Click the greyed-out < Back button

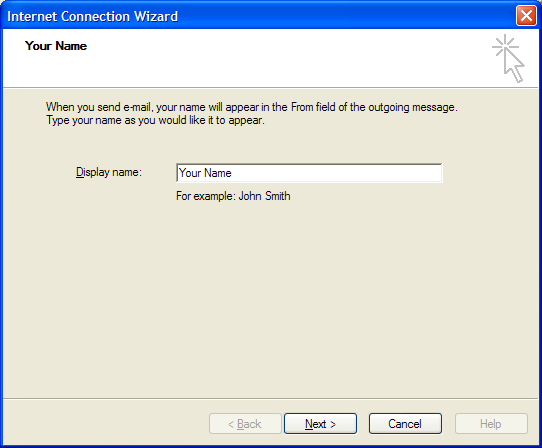point(245,423)
